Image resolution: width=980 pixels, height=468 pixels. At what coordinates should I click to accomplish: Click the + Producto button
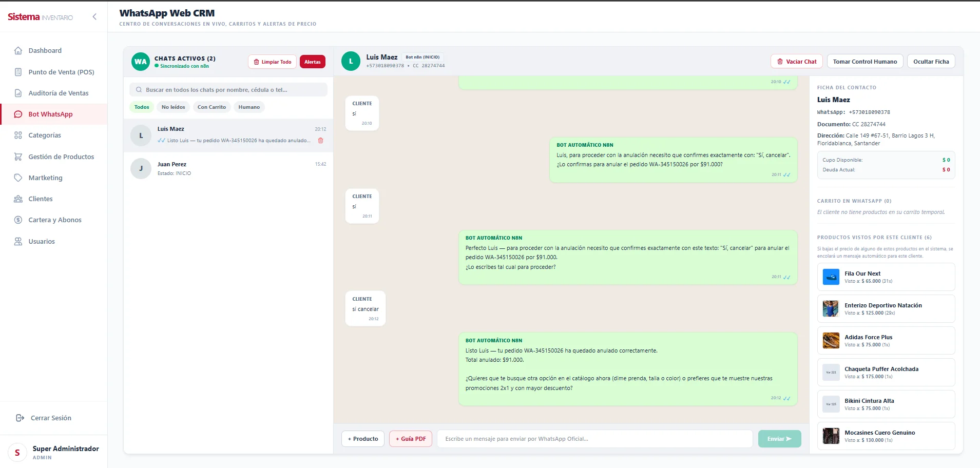coord(363,439)
